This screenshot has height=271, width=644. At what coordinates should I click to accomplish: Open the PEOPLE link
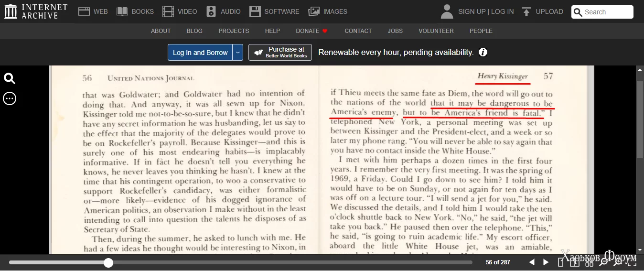pyautogui.click(x=481, y=31)
